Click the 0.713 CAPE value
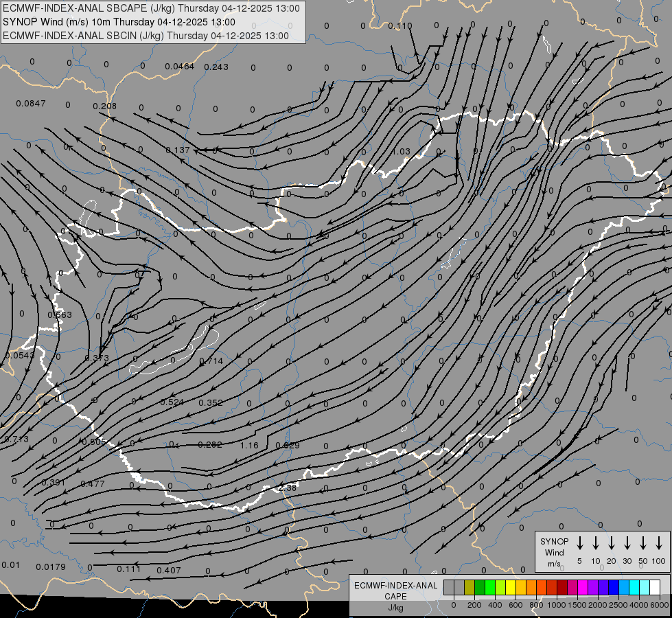 coord(16,439)
